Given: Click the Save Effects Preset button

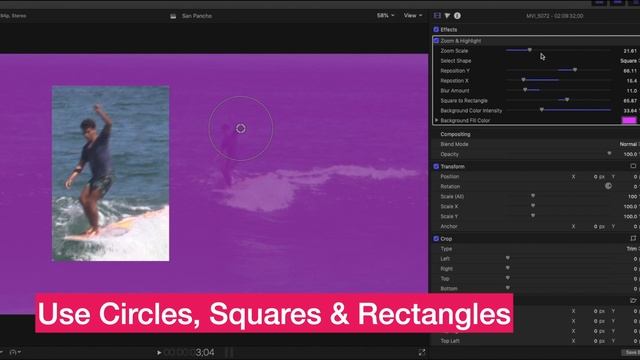Looking at the screenshot, I should coord(631,353).
